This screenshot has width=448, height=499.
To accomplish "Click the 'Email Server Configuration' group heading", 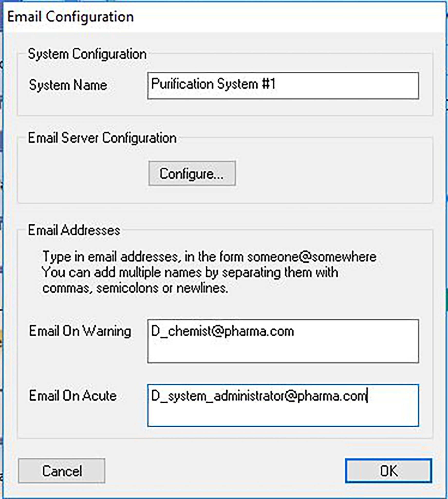I will click(102, 138).
